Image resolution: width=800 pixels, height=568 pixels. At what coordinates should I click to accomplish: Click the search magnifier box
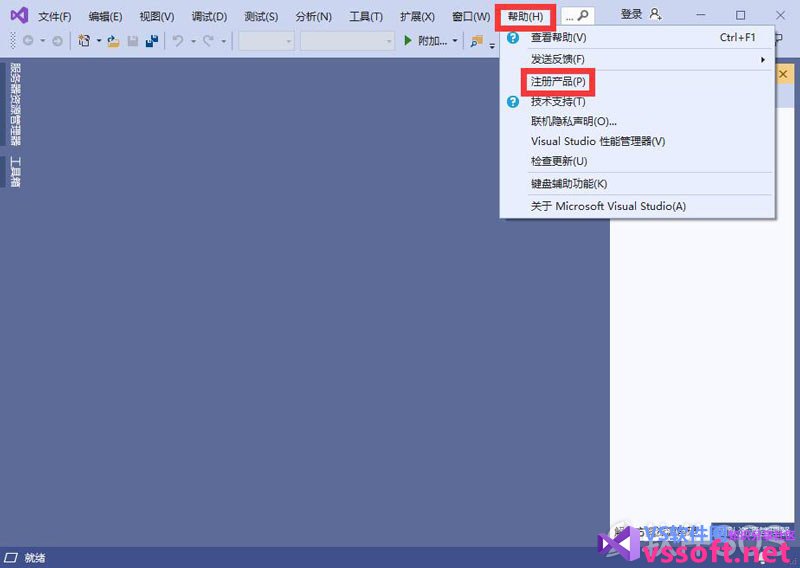pyautogui.click(x=577, y=16)
